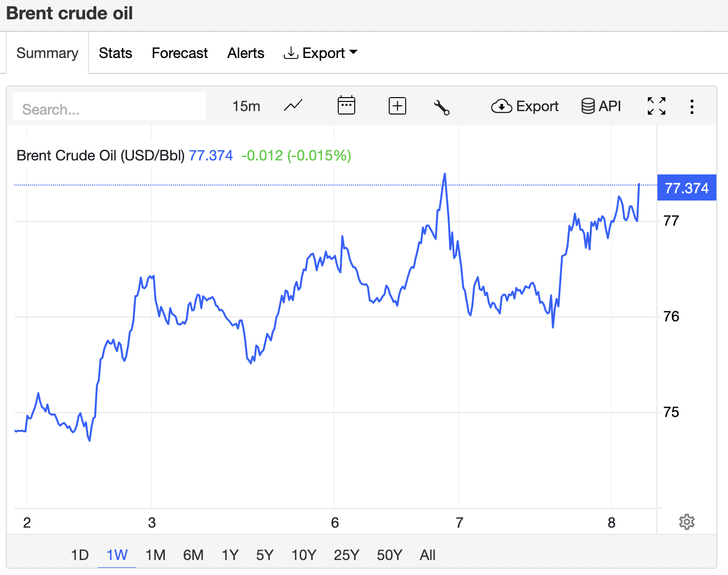This screenshot has width=728, height=575.
Task: Select the 25Y time range
Action: point(347,555)
